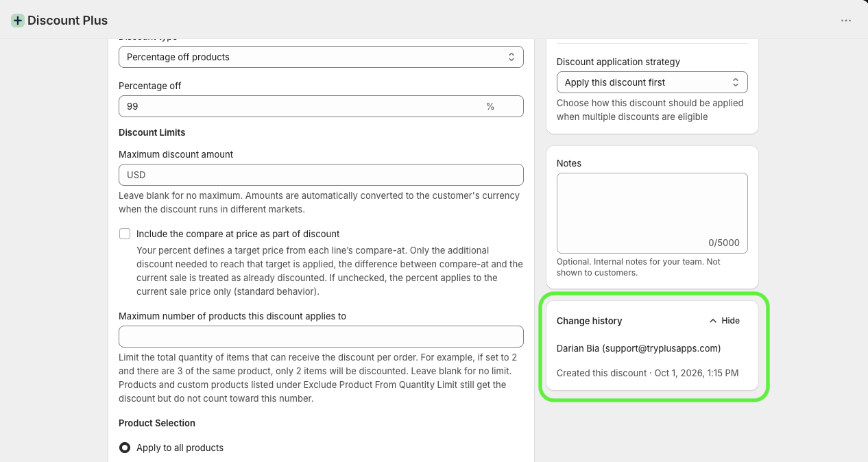Open the three-dot more options menu

[x=846, y=21]
